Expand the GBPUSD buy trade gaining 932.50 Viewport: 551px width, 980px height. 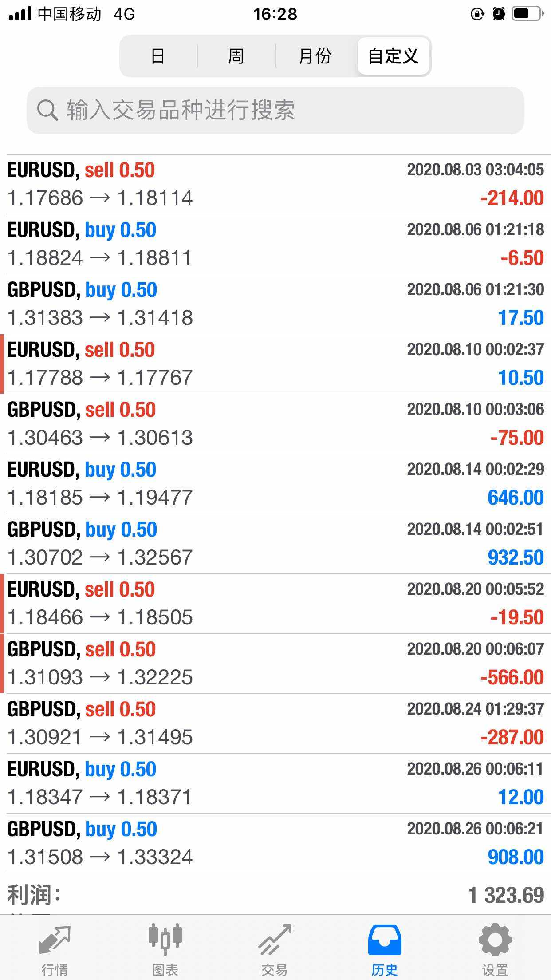pyautogui.click(x=275, y=544)
